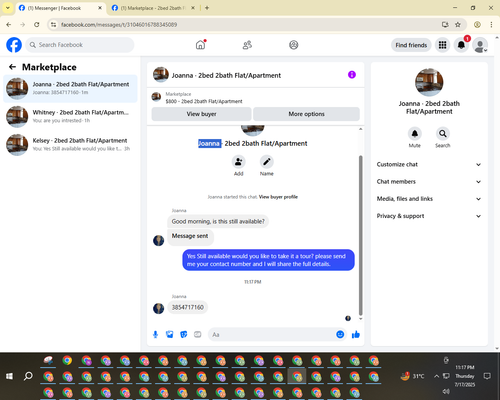This screenshot has height=400, width=500.
Task: Open the Joanna conversation in list
Action: coord(70,89)
